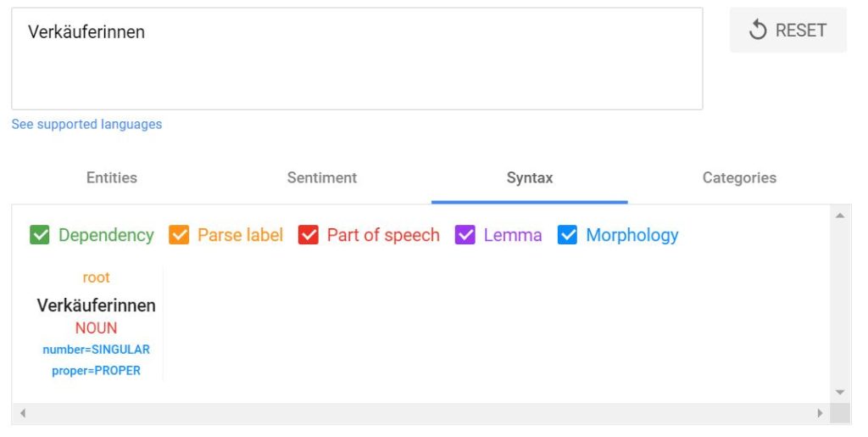Click the vertical scrollbar down arrow
Image resolution: width=868 pixels, height=437 pixels.
(840, 392)
